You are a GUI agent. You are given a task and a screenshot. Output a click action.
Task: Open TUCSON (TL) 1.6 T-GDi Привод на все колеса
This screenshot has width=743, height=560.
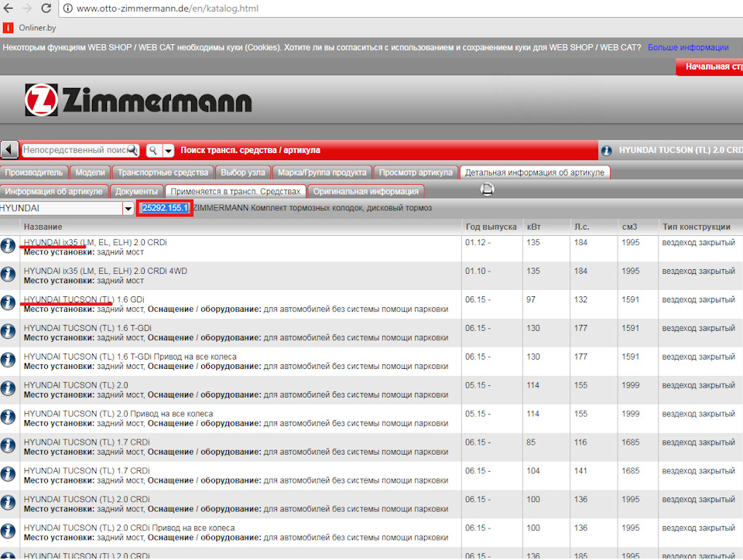[x=130, y=357]
